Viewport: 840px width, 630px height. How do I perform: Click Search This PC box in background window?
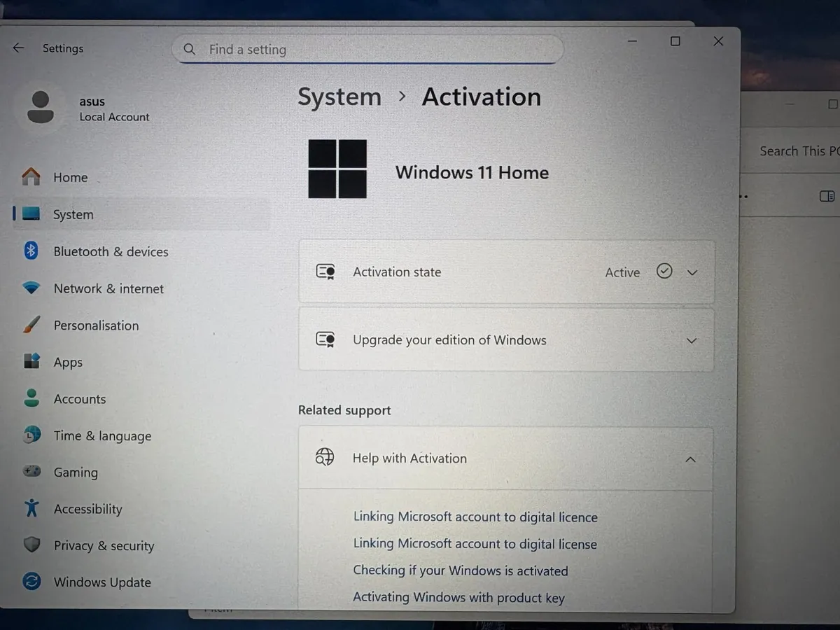pyautogui.click(x=798, y=150)
